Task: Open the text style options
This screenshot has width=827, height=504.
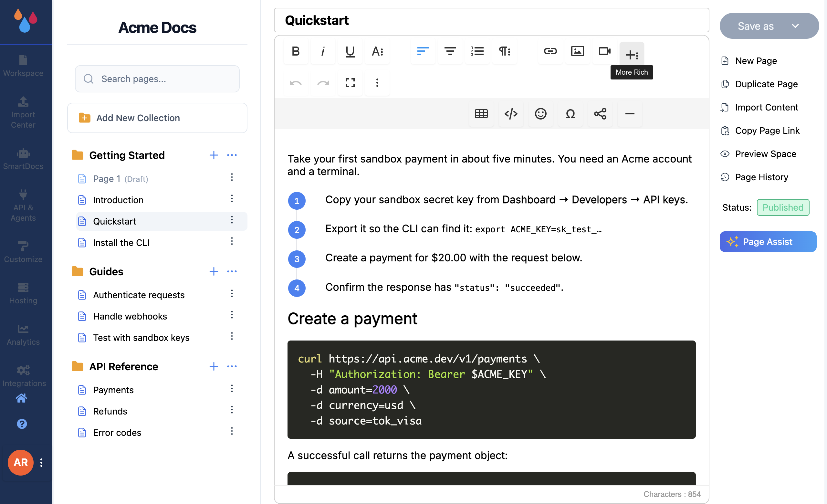Action: pos(377,51)
